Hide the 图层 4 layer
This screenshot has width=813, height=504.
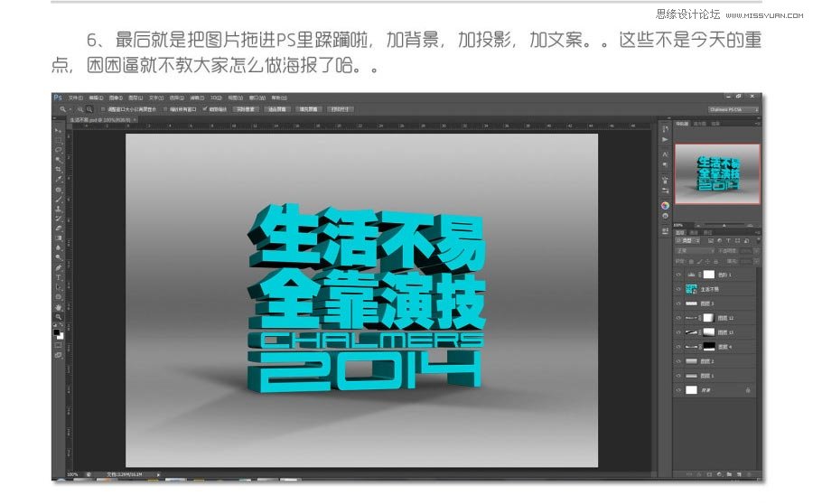click(678, 346)
